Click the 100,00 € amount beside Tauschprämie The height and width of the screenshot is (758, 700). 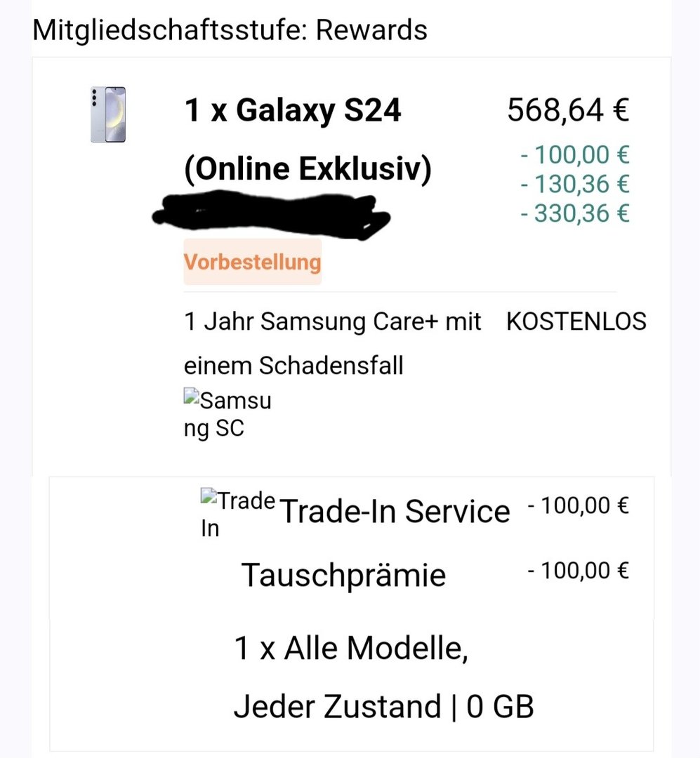[578, 571]
